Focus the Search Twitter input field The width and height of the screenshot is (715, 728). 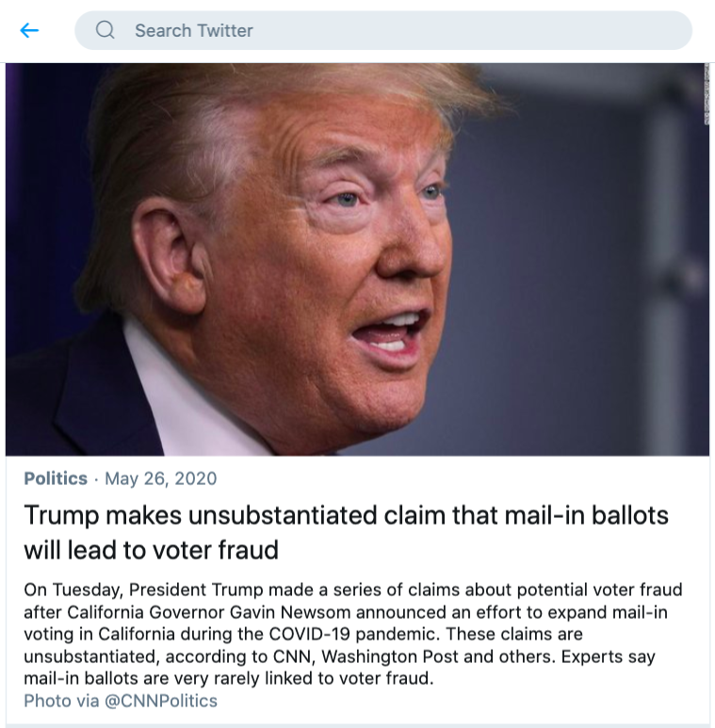pos(396,30)
